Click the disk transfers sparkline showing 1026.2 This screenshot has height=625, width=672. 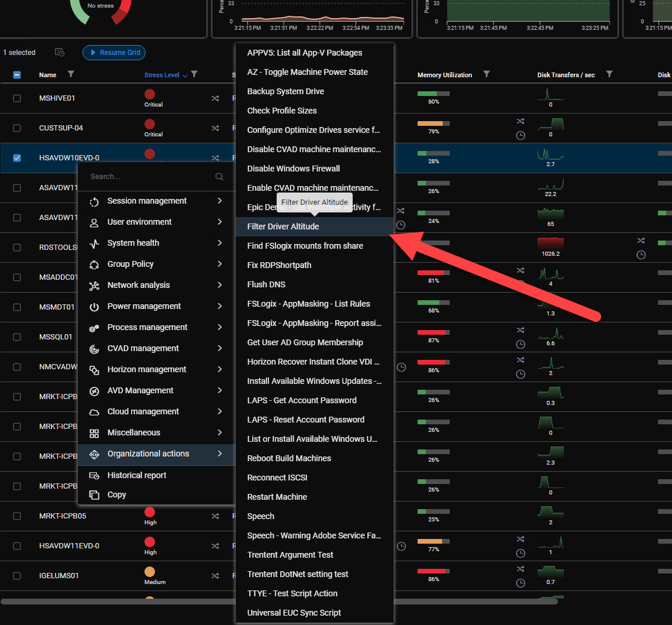[x=550, y=243]
